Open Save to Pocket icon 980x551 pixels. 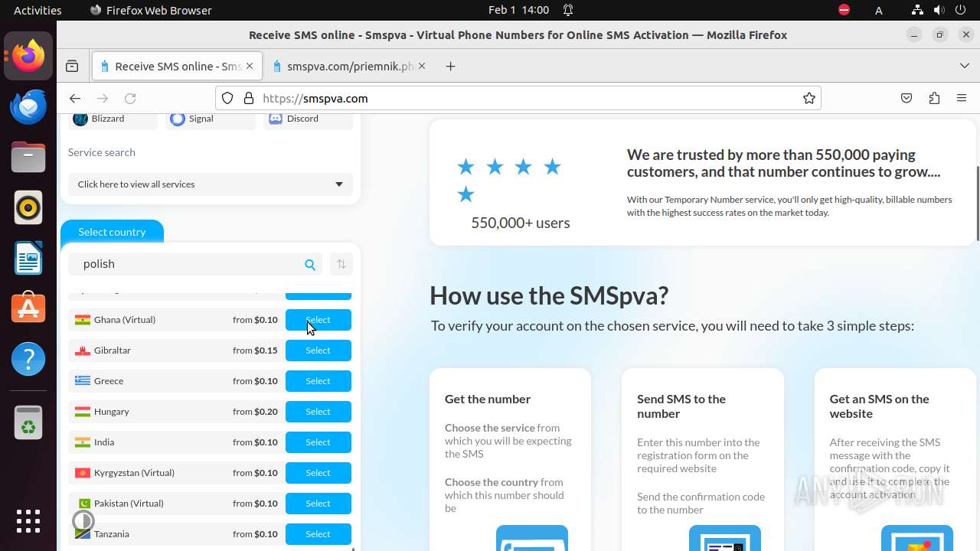[906, 98]
